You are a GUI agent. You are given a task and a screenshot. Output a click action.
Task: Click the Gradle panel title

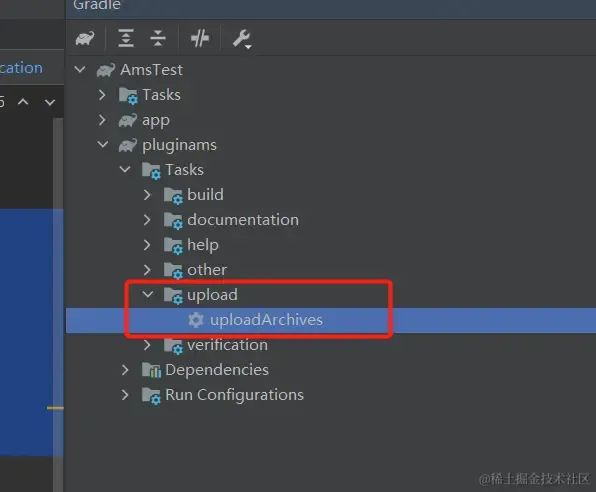97,5
